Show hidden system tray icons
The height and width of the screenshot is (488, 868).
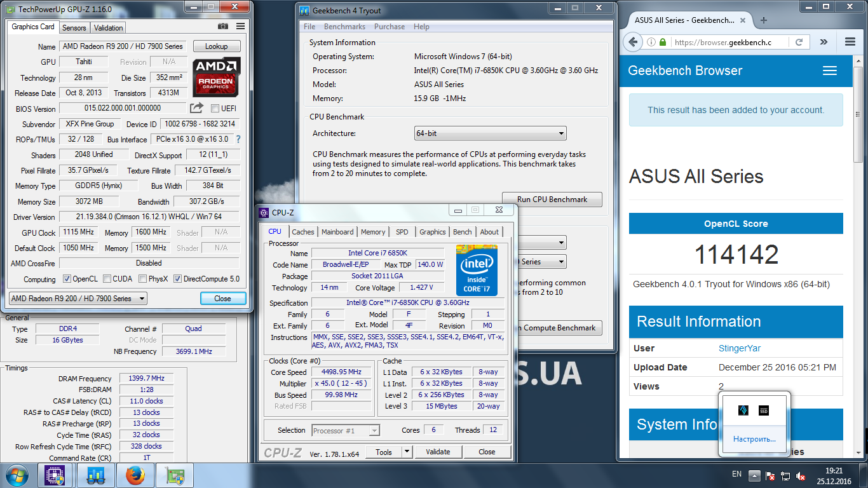754,475
